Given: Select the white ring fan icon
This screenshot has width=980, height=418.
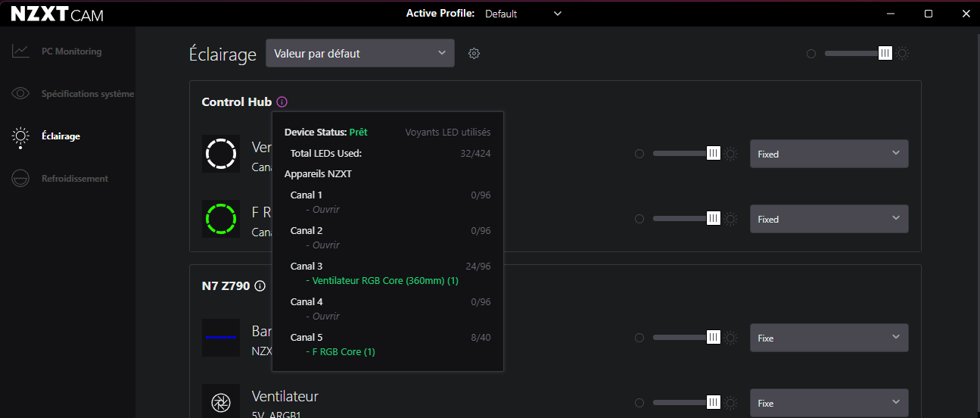Looking at the screenshot, I should (x=221, y=154).
